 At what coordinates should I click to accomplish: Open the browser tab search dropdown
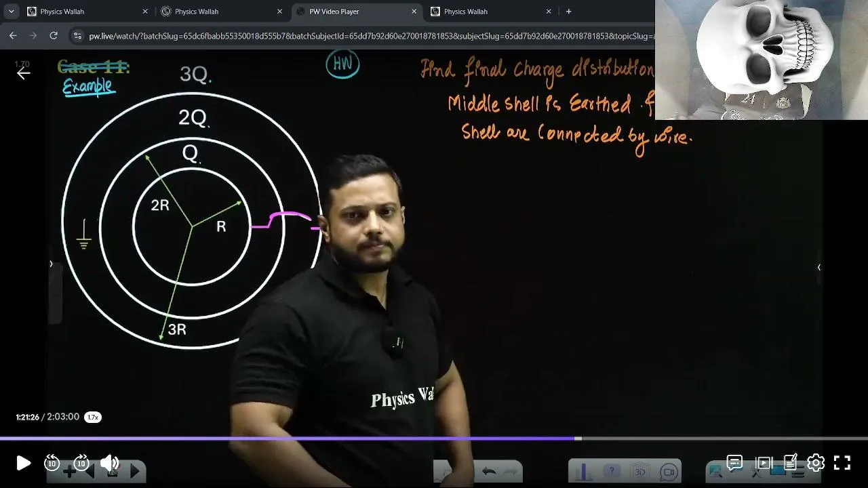click(x=11, y=12)
